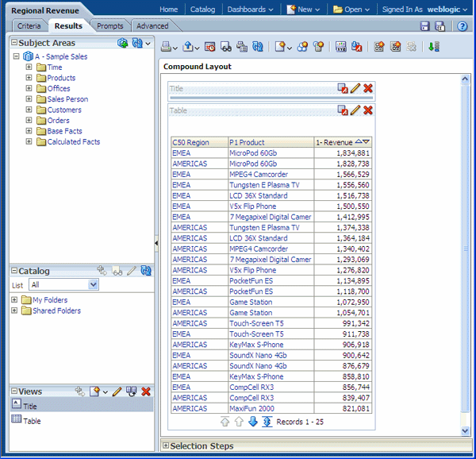Switch to the Criteria tab

(29, 26)
